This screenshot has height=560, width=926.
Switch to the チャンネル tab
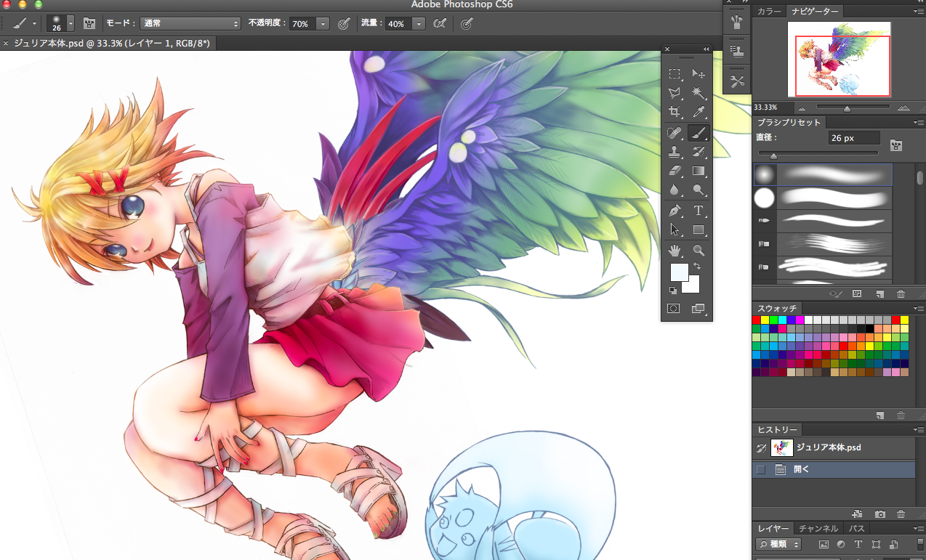[818, 529]
